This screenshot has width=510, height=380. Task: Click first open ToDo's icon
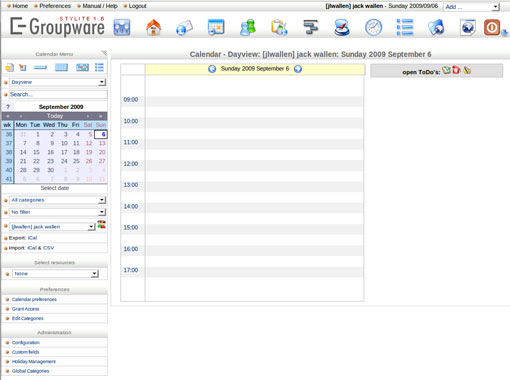[446, 70]
